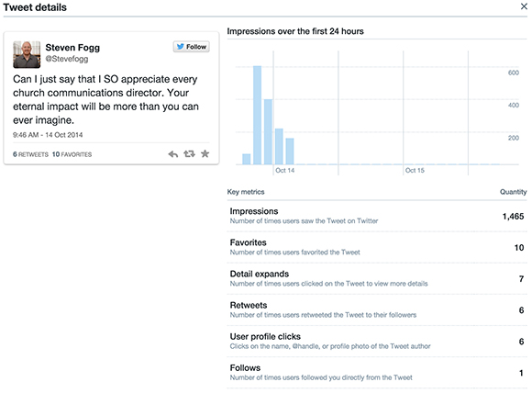Select the User profile clicks row
Image resolution: width=532 pixels, height=393 pixels.
tap(377, 341)
